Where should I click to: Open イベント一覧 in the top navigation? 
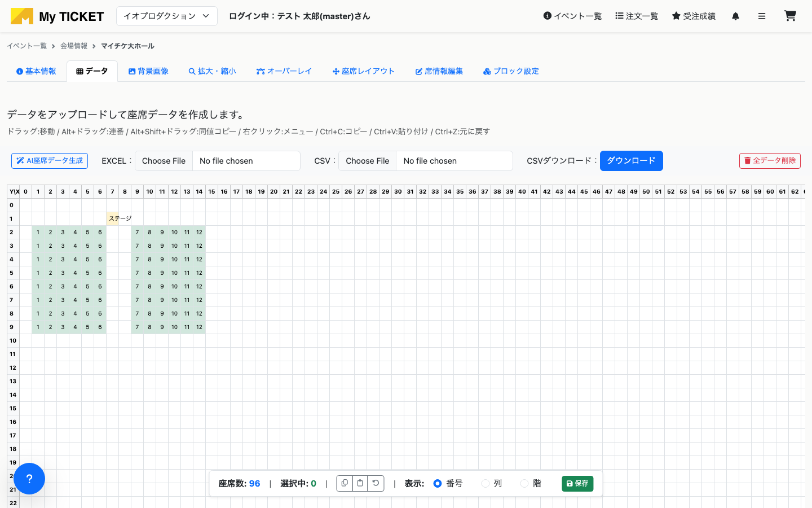572,16
